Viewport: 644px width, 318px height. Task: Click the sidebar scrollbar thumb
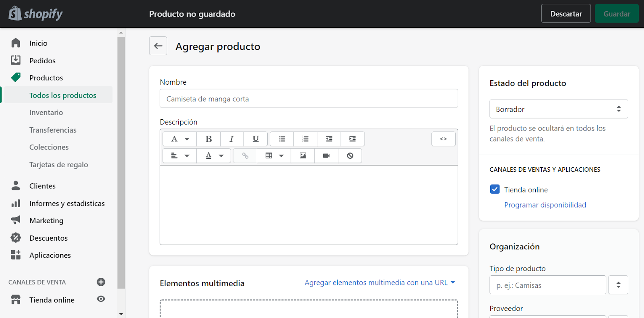click(x=121, y=162)
